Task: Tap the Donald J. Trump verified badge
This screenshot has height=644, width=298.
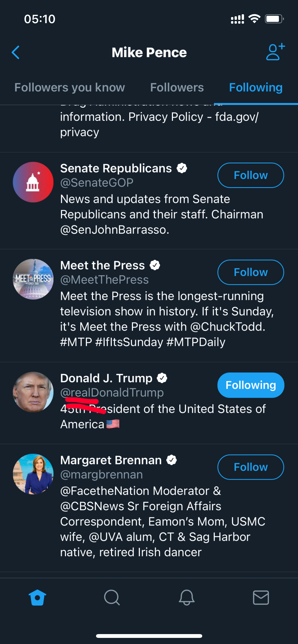Action: point(162,378)
